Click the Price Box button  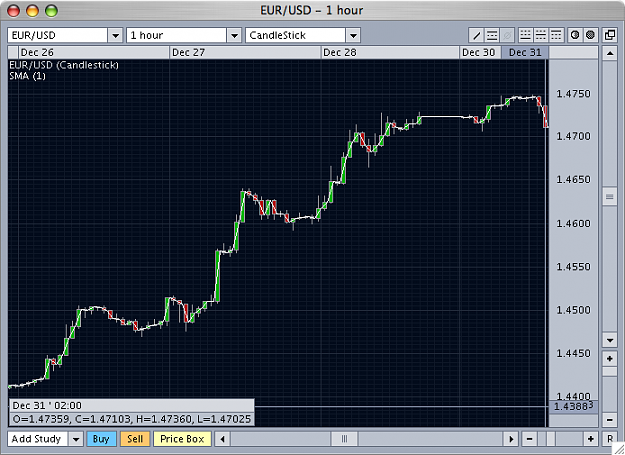tap(182, 439)
